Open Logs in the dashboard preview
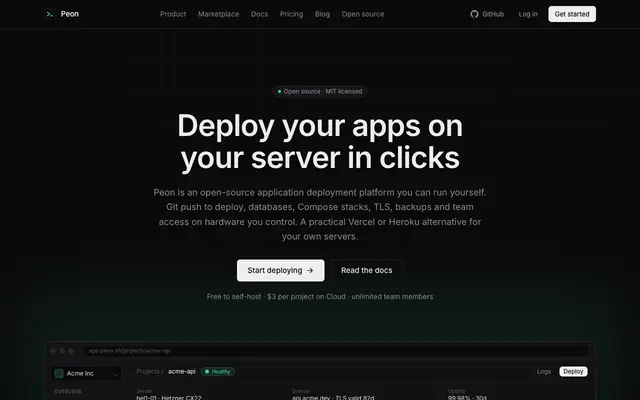 point(544,371)
